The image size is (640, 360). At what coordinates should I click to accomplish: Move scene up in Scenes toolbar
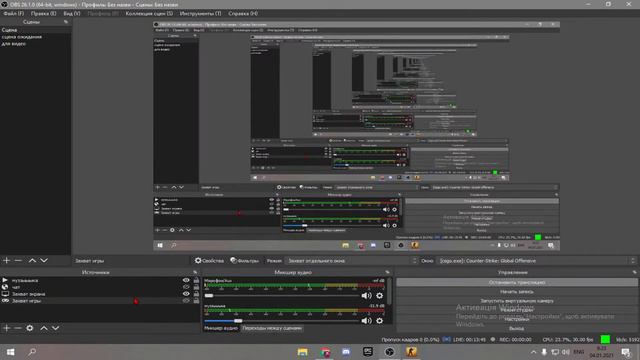click(x=32, y=260)
